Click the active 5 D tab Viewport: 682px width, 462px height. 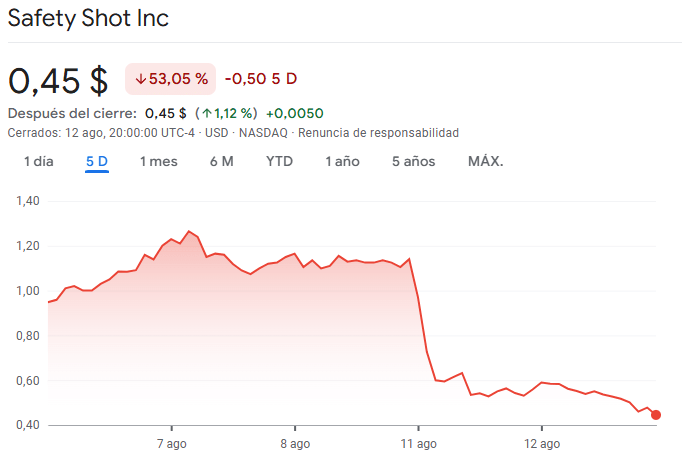97,161
